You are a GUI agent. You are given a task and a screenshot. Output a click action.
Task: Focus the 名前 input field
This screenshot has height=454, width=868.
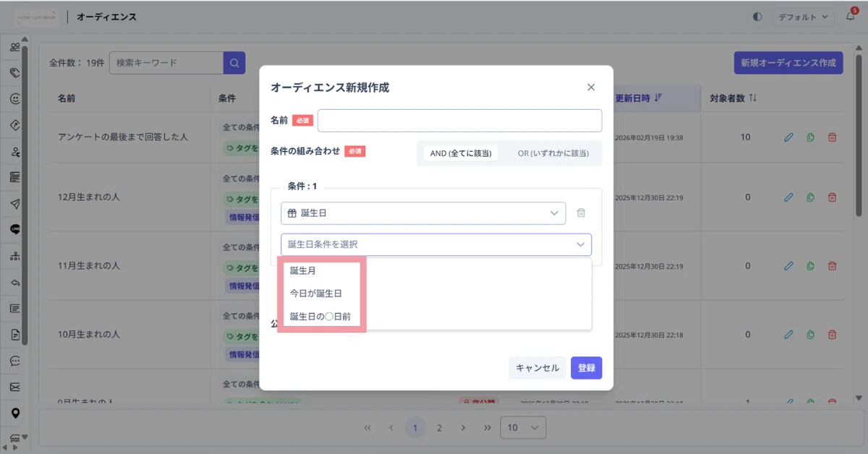pyautogui.click(x=460, y=121)
